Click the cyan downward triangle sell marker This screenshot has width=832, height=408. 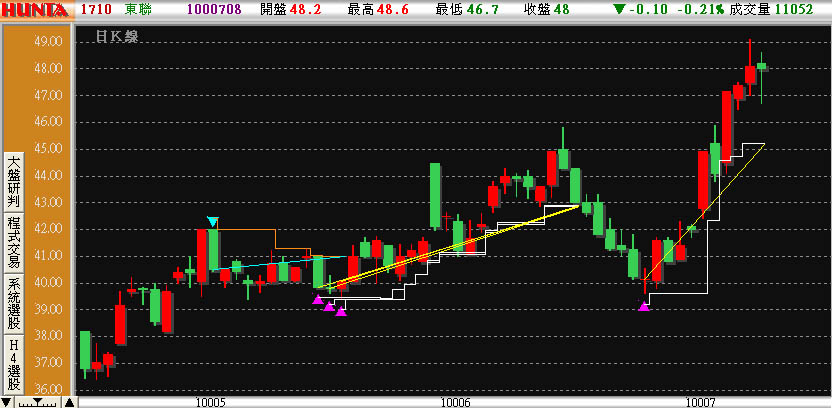[x=212, y=222]
